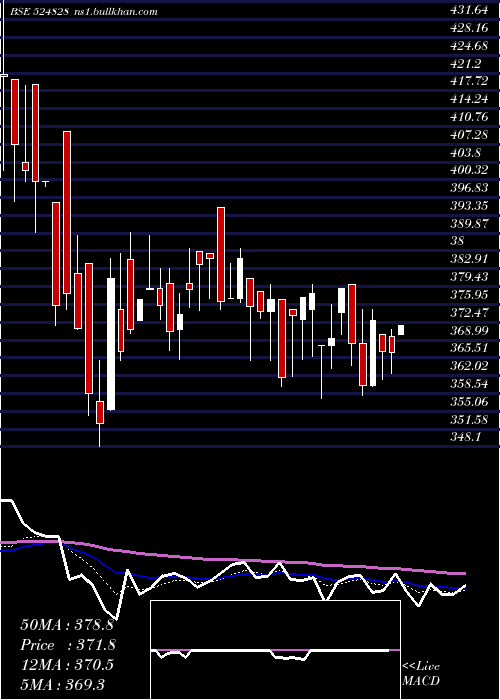Click the 362.02 price axis label

coord(469,366)
